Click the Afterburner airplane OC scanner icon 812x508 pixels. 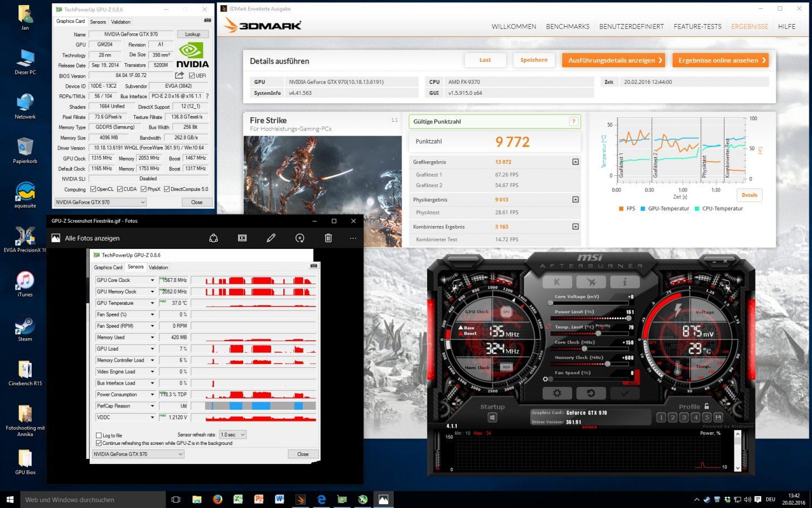click(591, 282)
